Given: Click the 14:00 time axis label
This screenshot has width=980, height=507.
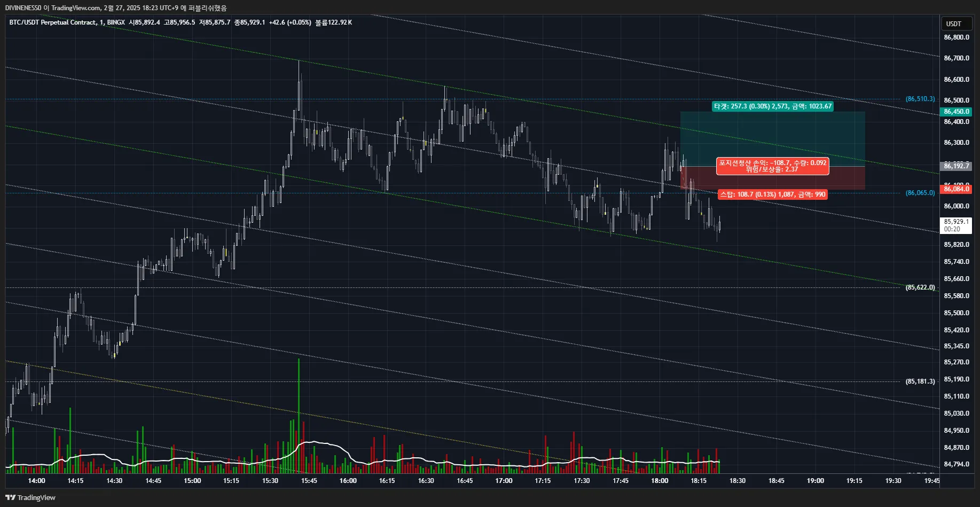Looking at the screenshot, I should pyautogui.click(x=36, y=481).
